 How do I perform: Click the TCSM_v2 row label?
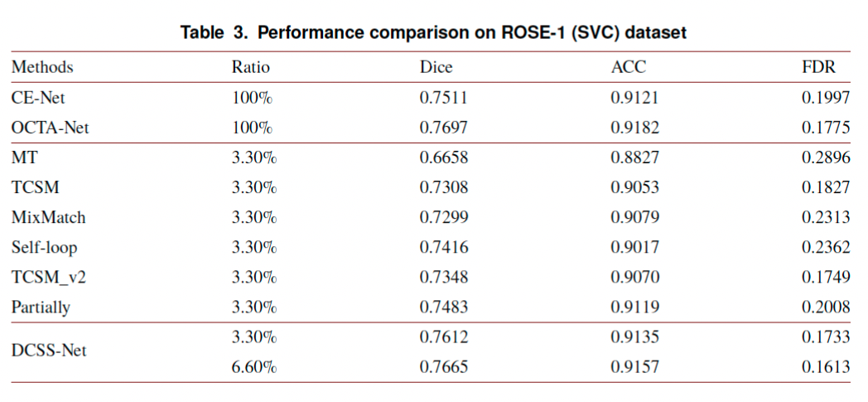[x=49, y=277]
